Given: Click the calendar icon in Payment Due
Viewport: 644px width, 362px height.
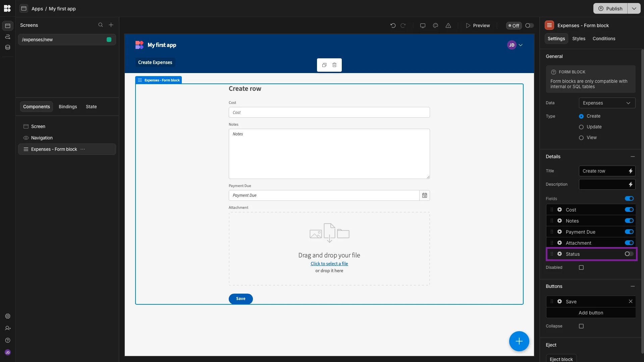Looking at the screenshot, I should pyautogui.click(x=424, y=195).
